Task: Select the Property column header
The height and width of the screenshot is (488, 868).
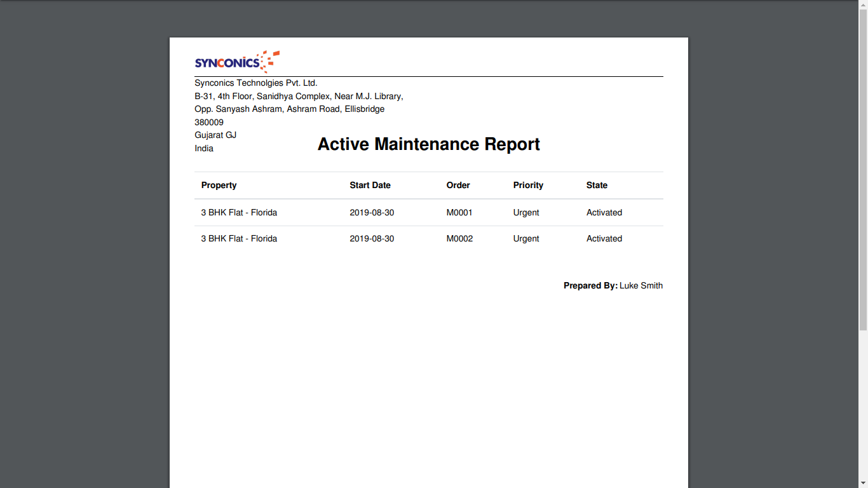Action: [x=219, y=186]
